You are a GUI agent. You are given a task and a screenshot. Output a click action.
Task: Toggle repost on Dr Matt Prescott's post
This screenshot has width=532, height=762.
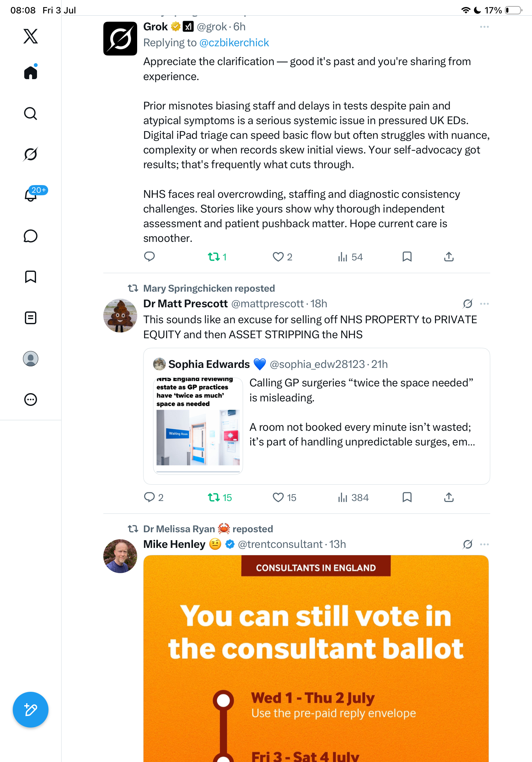(x=219, y=497)
